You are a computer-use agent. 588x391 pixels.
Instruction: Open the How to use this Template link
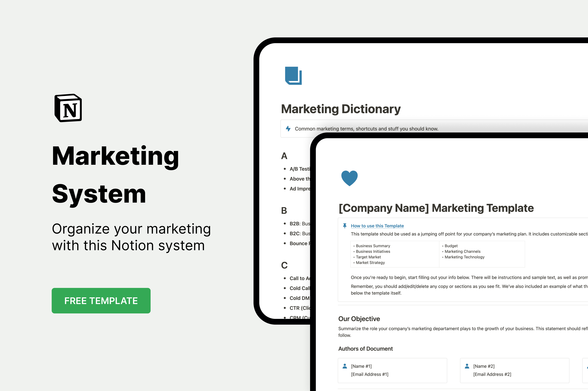click(x=377, y=226)
